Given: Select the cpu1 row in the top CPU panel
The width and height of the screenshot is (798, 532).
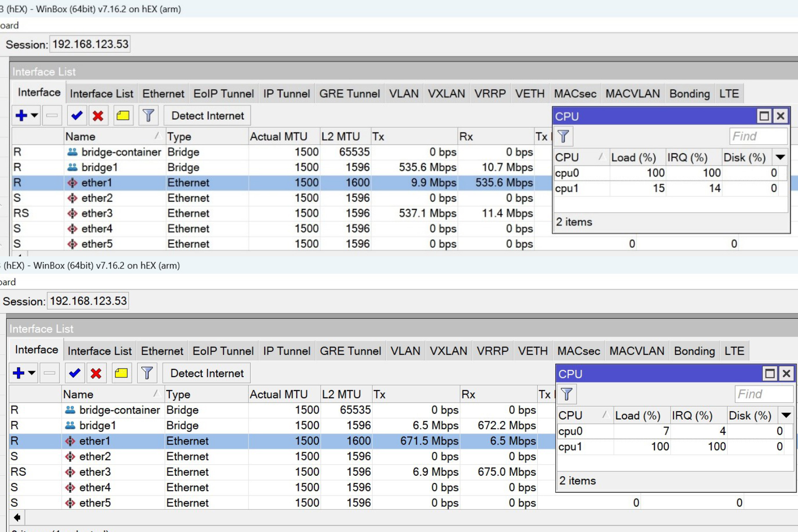Looking at the screenshot, I should (671, 188).
